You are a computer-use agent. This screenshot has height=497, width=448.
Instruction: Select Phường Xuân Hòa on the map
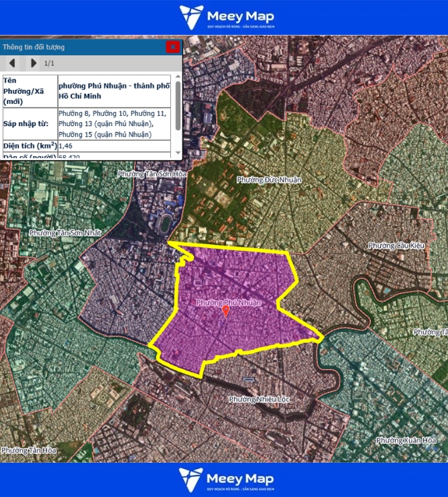click(406, 441)
